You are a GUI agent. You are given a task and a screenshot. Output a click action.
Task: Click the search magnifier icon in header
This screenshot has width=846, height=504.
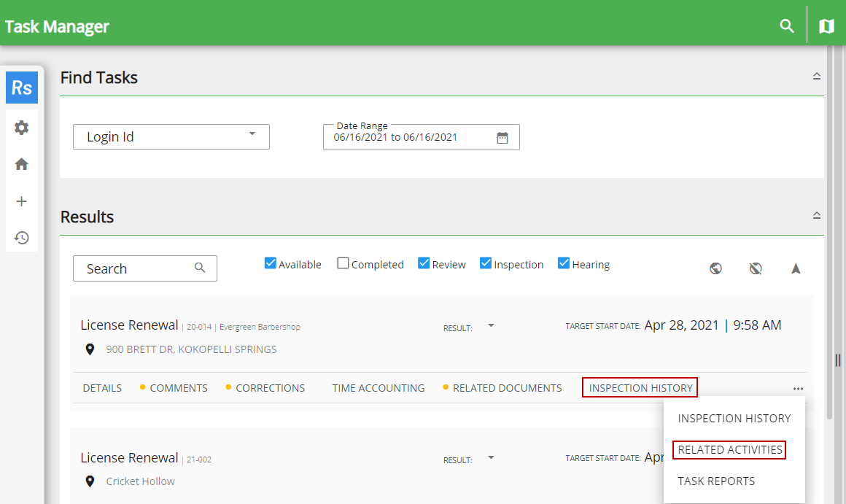(786, 26)
